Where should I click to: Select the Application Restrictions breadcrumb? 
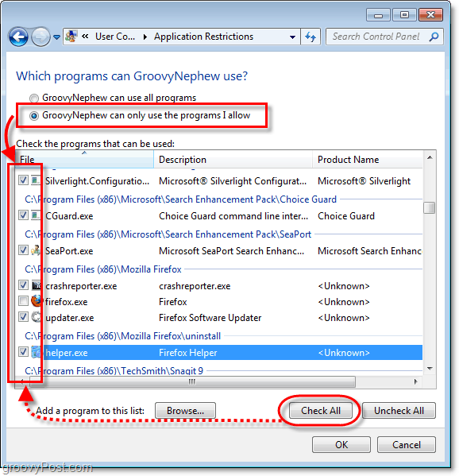click(x=203, y=37)
